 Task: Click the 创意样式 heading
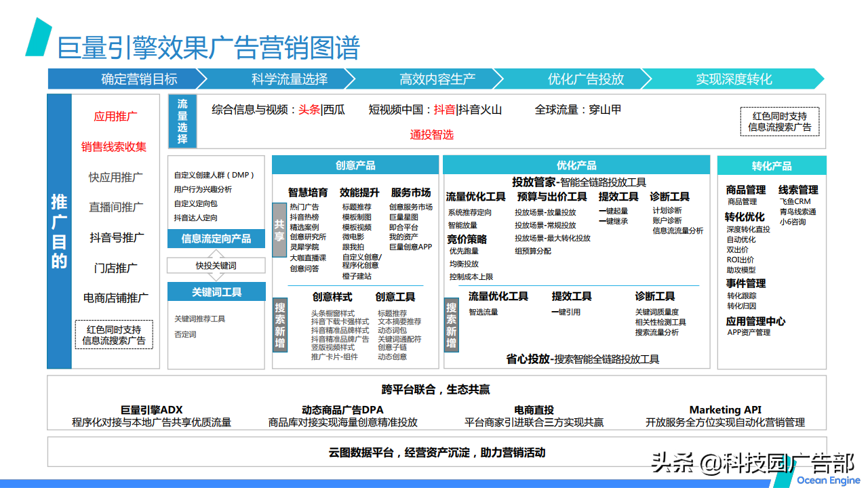[x=332, y=298]
